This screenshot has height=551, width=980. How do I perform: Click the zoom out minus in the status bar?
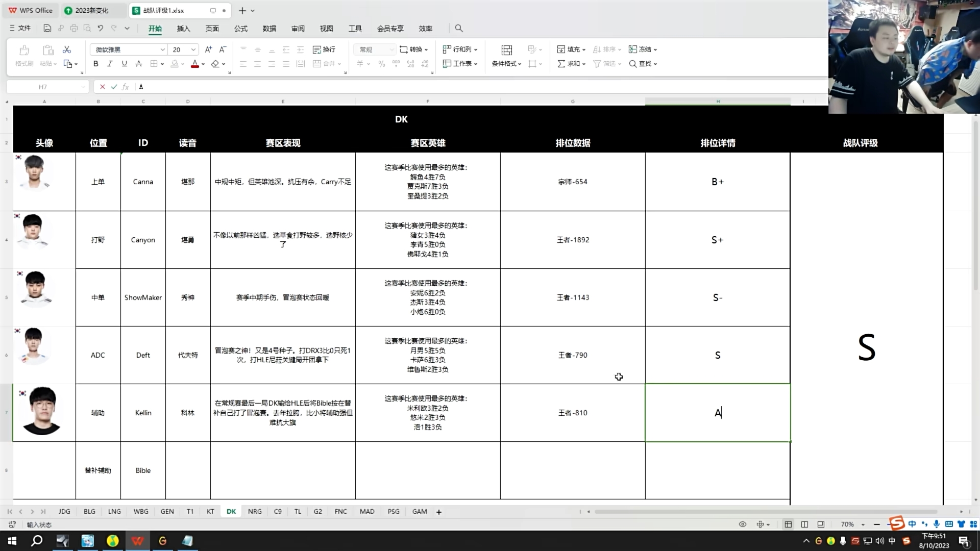(x=877, y=524)
